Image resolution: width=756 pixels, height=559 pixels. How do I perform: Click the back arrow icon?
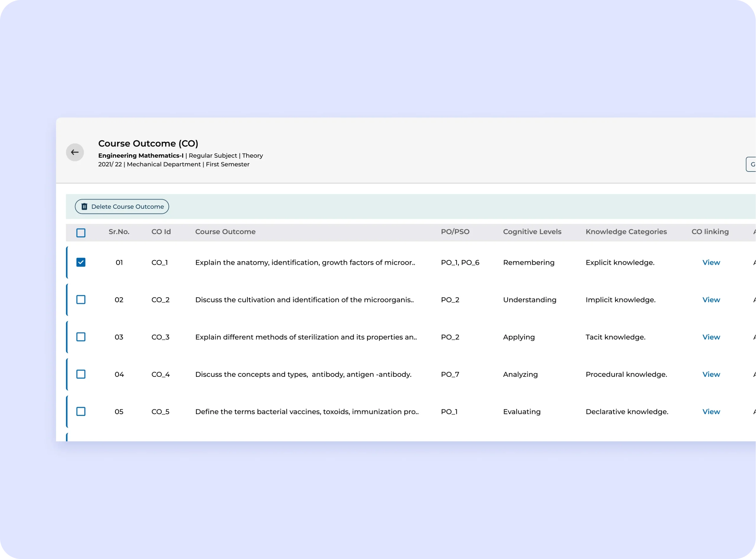tap(75, 152)
